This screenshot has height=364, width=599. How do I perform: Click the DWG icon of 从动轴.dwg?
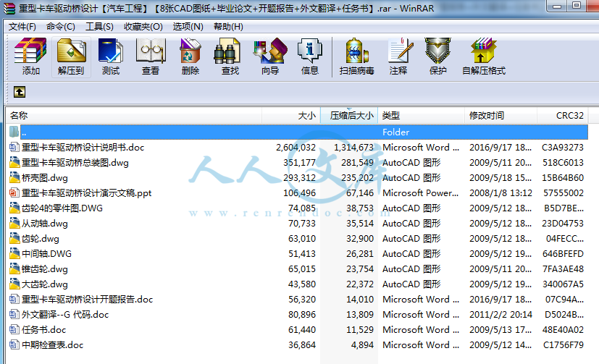point(14,223)
